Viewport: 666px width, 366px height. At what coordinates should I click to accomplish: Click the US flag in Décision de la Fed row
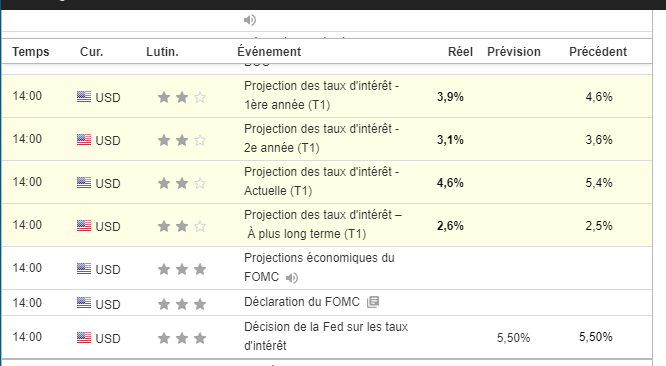point(84,338)
